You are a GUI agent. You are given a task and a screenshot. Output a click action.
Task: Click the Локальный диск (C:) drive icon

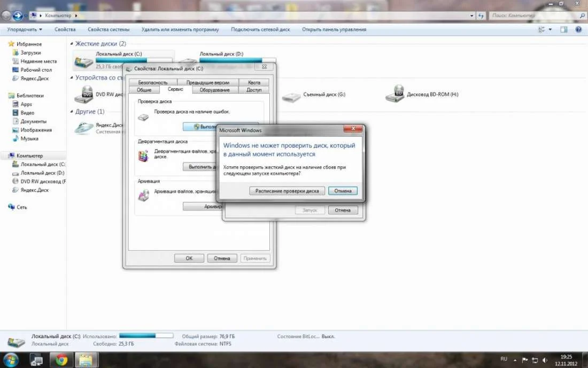click(x=83, y=61)
